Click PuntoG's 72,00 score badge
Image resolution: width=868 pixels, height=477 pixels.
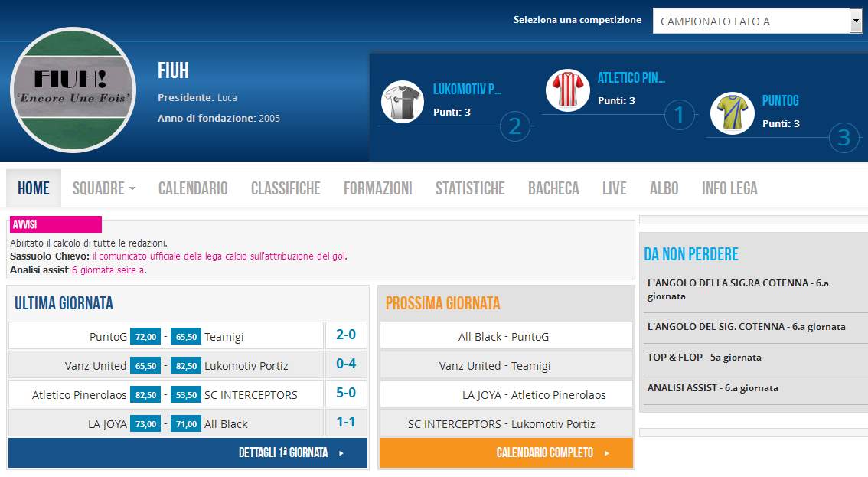tap(145, 337)
